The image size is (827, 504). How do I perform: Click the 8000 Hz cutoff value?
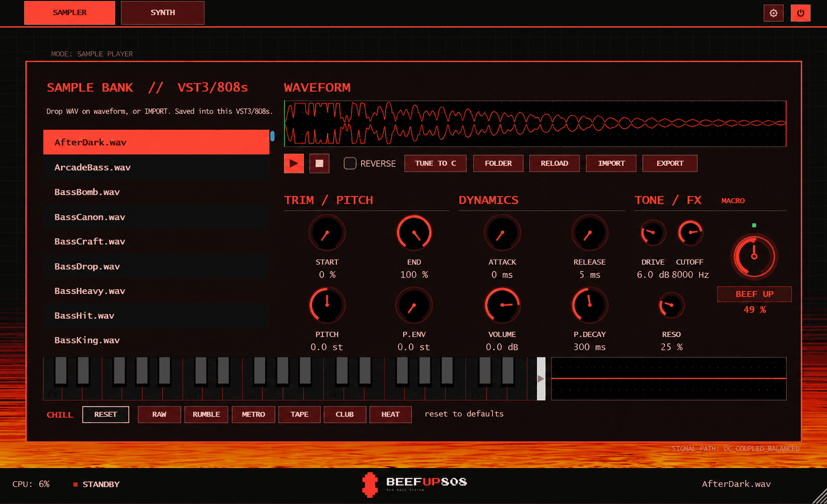point(690,275)
